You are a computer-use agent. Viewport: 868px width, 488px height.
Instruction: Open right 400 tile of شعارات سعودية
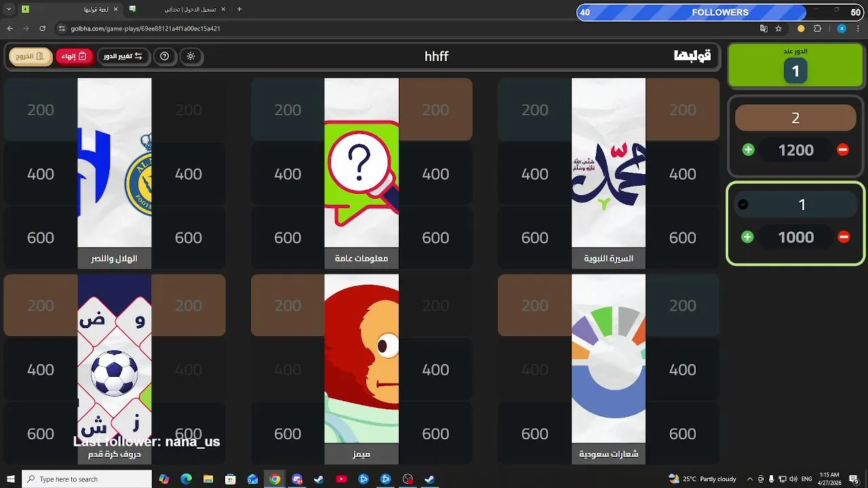pos(682,369)
